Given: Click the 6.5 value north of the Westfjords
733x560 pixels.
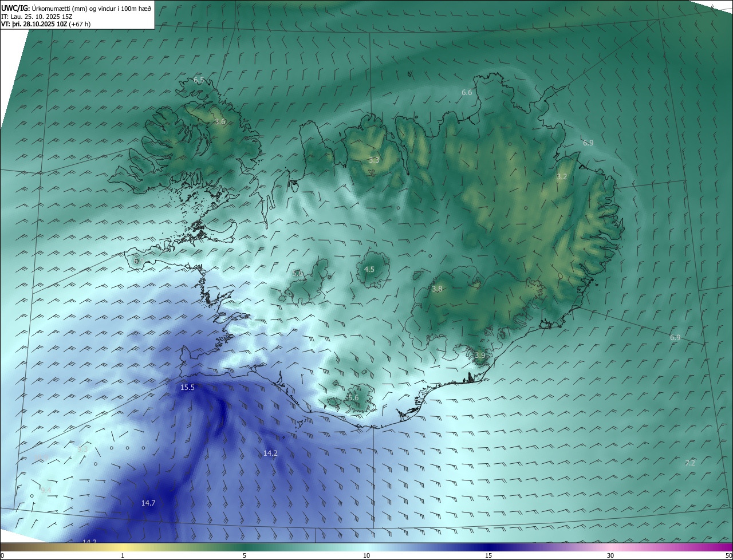Looking at the screenshot, I should (199, 80).
